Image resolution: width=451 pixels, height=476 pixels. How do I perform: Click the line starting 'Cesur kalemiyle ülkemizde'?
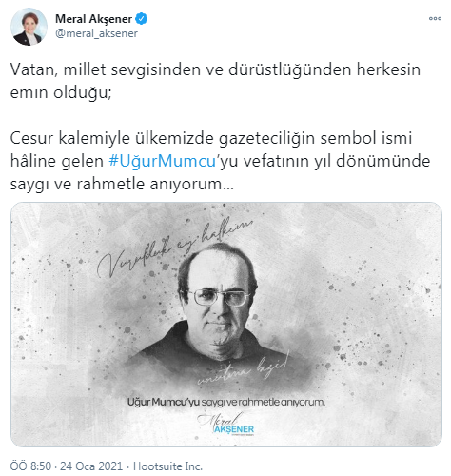click(x=211, y=138)
